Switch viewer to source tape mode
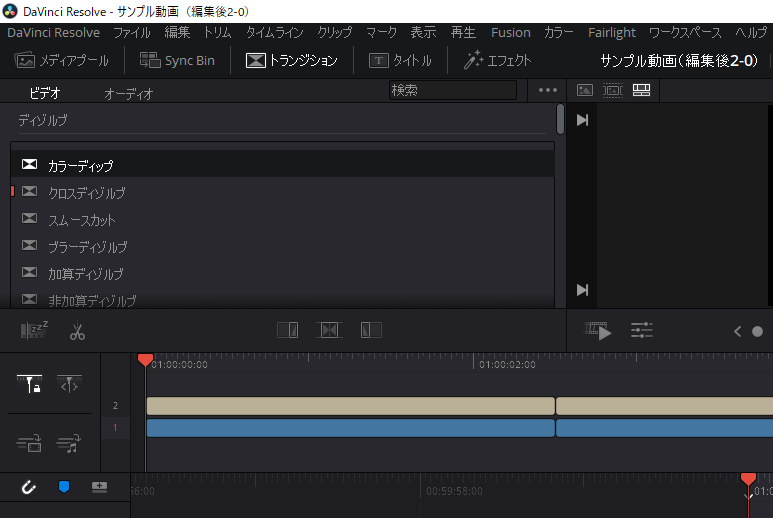Screen dimensions: 773x518 pyautogui.click(x=613, y=90)
